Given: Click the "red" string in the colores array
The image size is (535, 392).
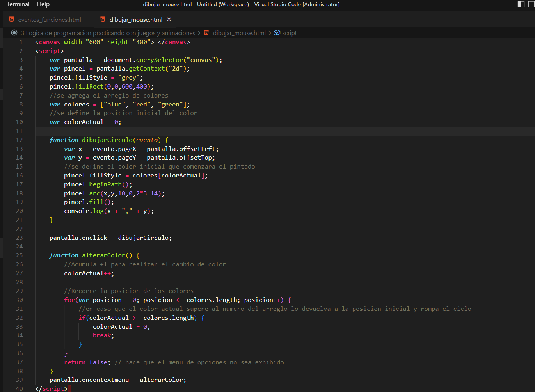Looking at the screenshot, I should (141, 105).
